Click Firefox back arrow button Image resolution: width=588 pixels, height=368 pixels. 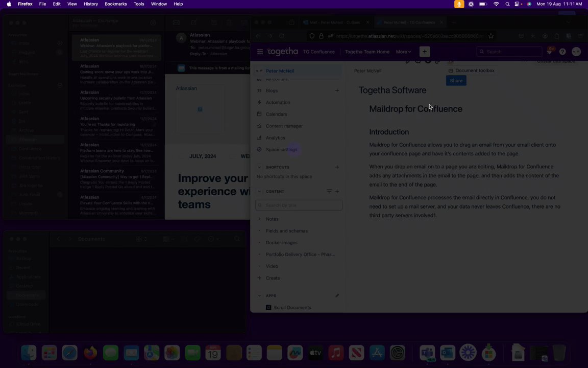click(x=258, y=36)
